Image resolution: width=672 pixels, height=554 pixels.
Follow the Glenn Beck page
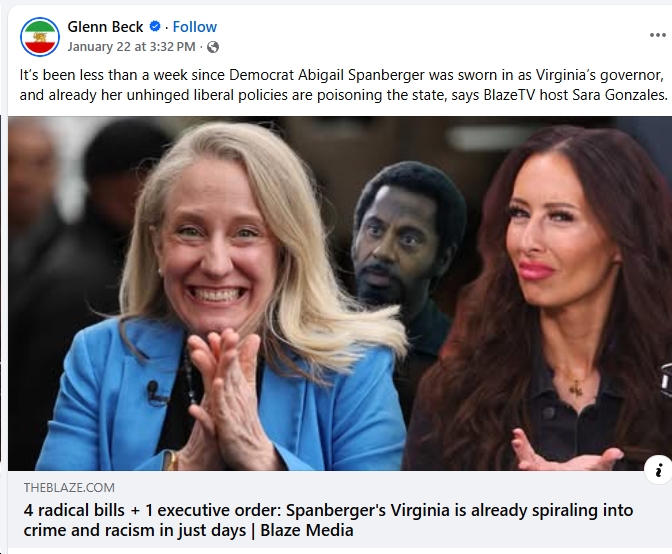(195, 27)
